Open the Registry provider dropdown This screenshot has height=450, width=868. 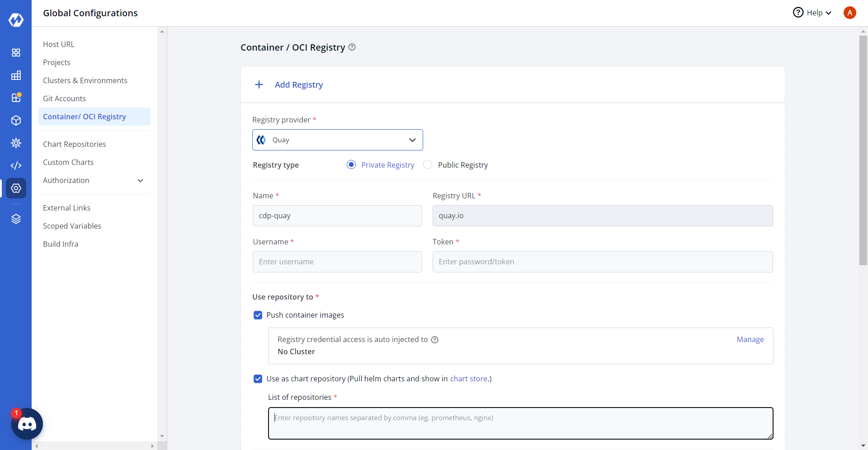pyautogui.click(x=337, y=140)
